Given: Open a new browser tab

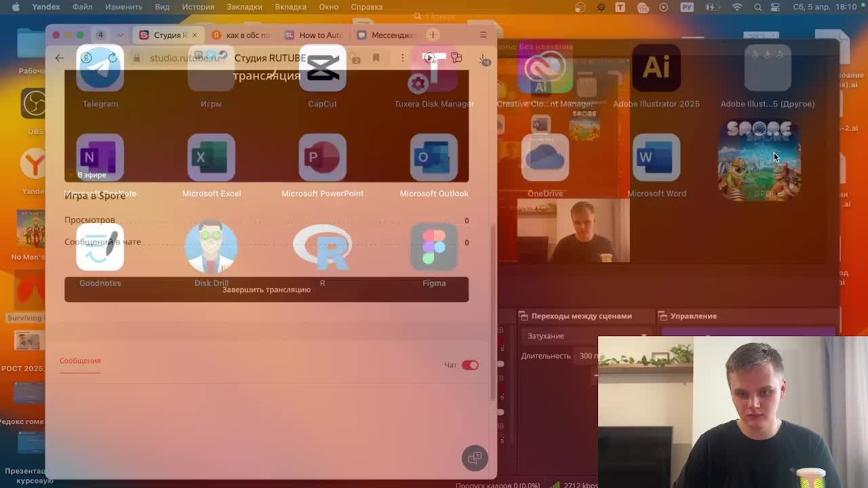Looking at the screenshot, I should tap(433, 35).
